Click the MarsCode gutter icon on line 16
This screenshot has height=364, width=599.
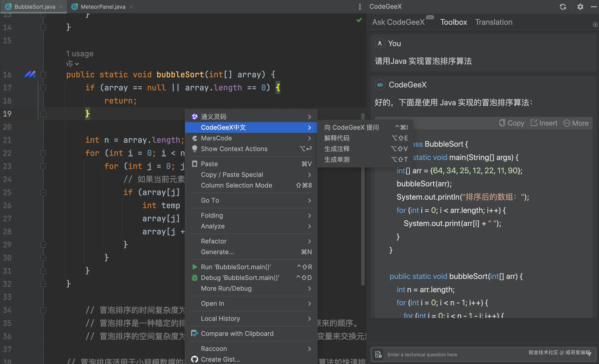(x=30, y=74)
